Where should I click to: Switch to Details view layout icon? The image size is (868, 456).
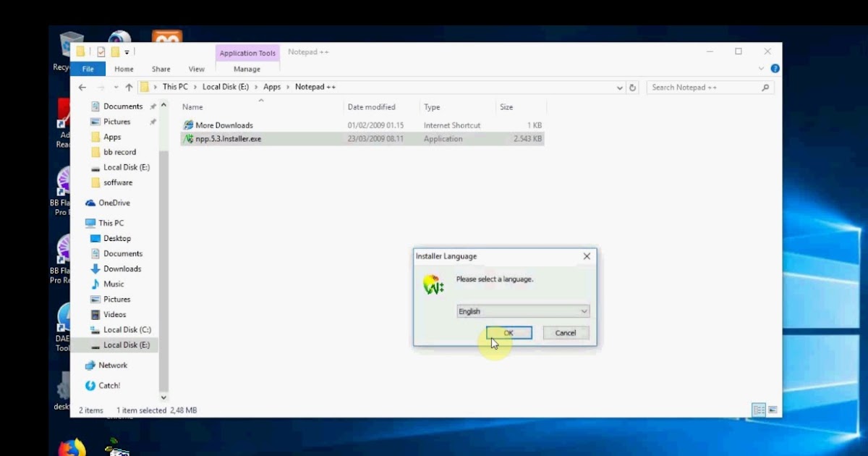(x=758, y=410)
